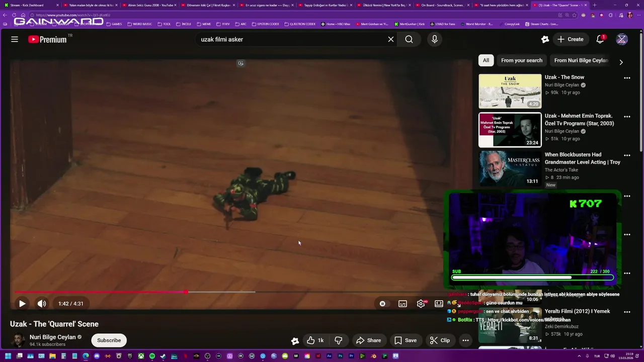Open options for Uzak - The Snow
The width and height of the screenshot is (644, 362).
pos(627,78)
